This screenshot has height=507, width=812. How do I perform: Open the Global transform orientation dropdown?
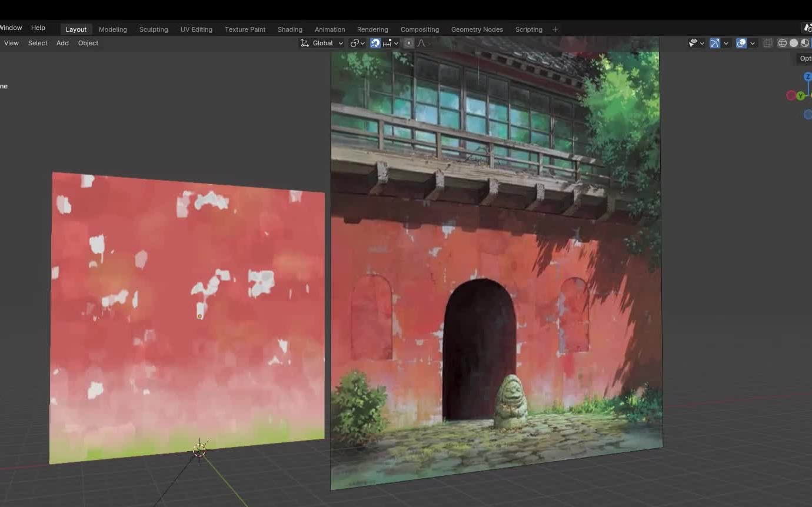coord(322,43)
